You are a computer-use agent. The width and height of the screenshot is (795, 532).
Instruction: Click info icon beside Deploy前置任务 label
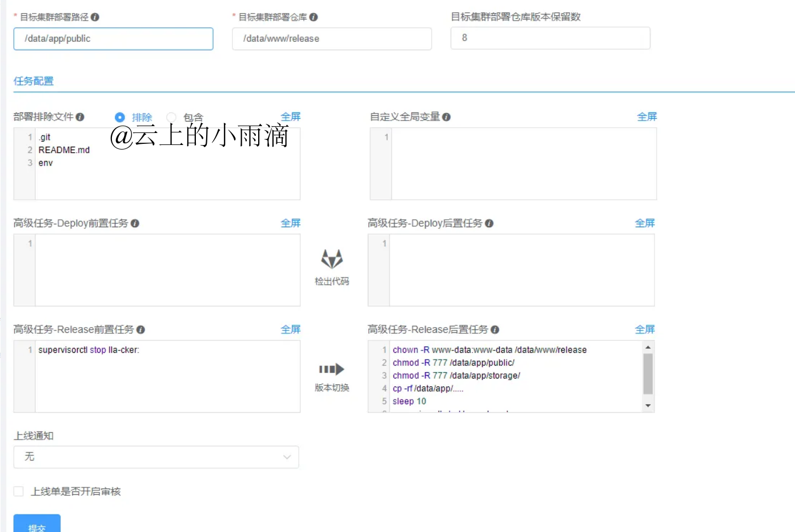[135, 223]
